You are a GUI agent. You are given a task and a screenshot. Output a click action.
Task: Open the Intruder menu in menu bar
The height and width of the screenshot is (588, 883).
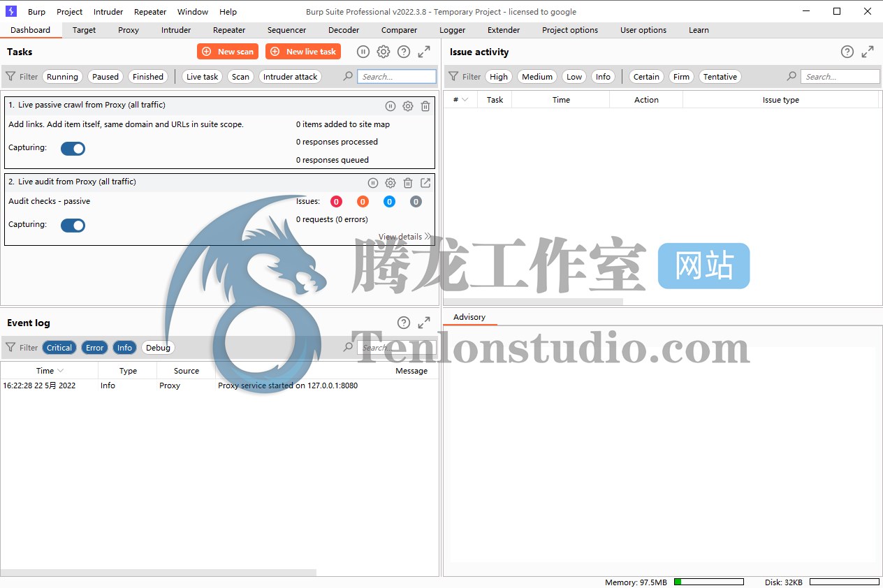(108, 12)
